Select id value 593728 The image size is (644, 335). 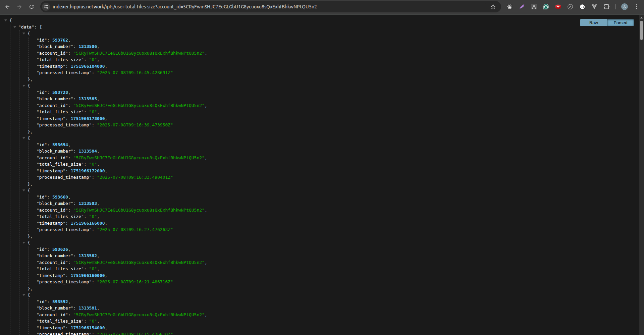[60, 93]
